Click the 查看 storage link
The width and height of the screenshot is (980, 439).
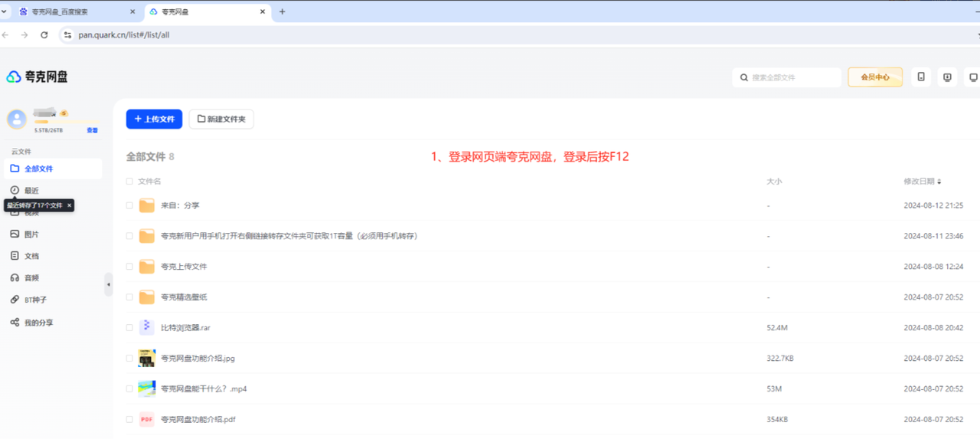tap(92, 130)
